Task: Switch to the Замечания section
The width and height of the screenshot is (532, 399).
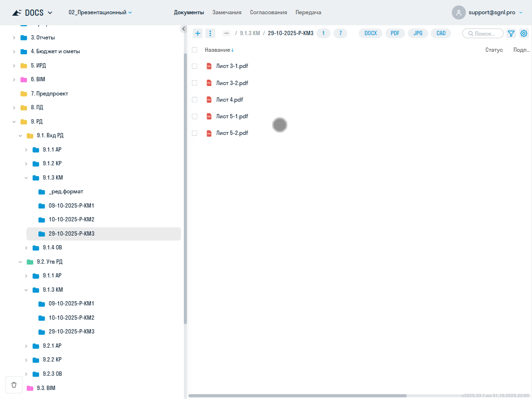Action: 227,12
